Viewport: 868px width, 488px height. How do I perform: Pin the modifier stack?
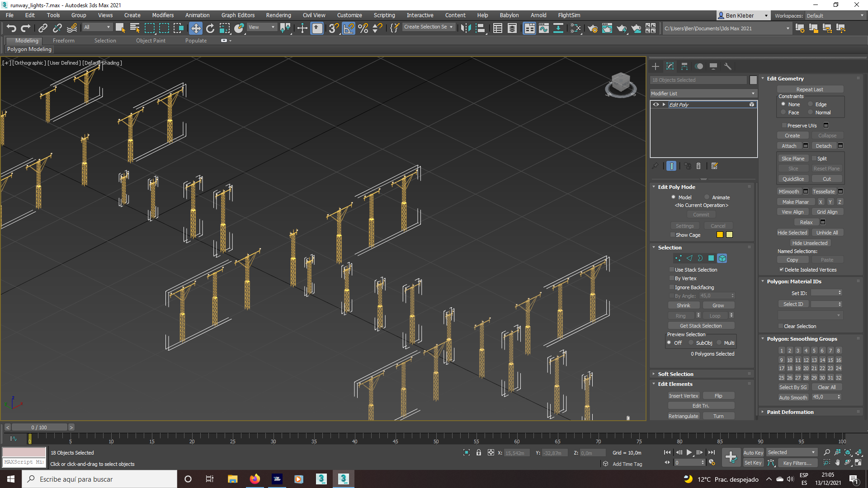pyautogui.click(x=655, y=166)
